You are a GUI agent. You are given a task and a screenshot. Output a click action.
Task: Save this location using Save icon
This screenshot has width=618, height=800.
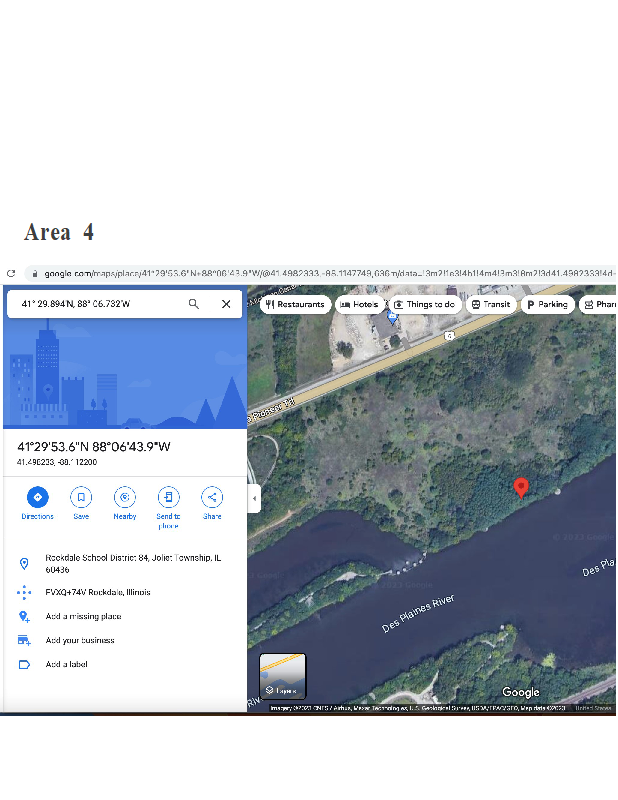click(x=81, y=497)
